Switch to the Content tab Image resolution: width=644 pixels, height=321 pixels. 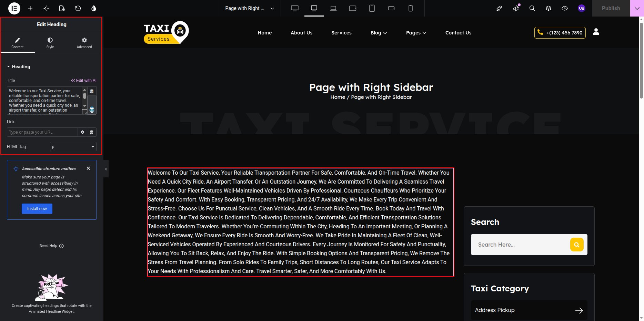click(x=18, y=43)
